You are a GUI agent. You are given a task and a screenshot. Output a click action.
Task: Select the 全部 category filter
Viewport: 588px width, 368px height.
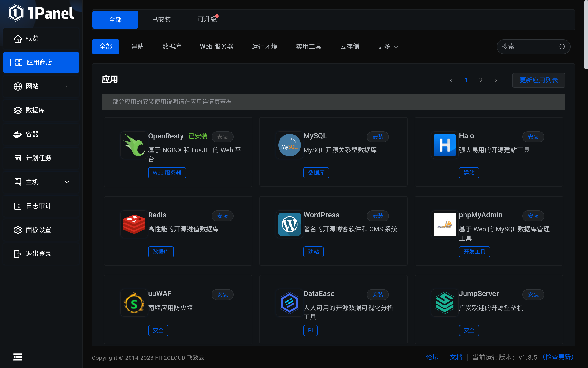105,46
